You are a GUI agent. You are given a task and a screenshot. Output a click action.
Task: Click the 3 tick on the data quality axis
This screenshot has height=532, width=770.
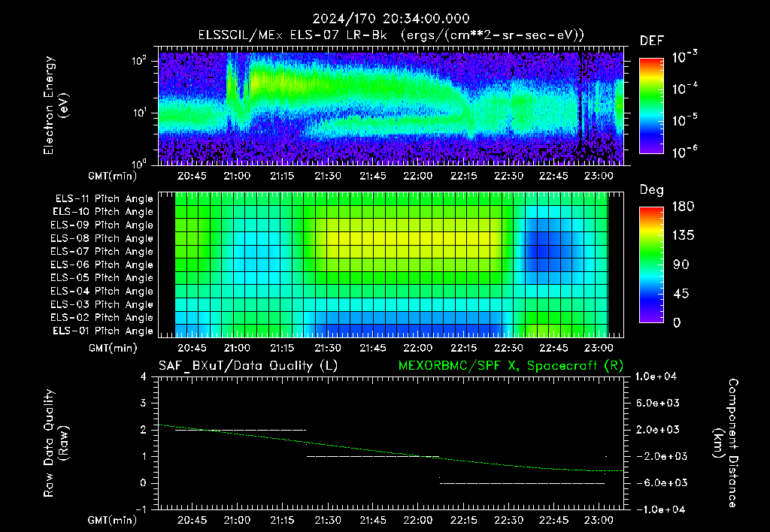144,403
